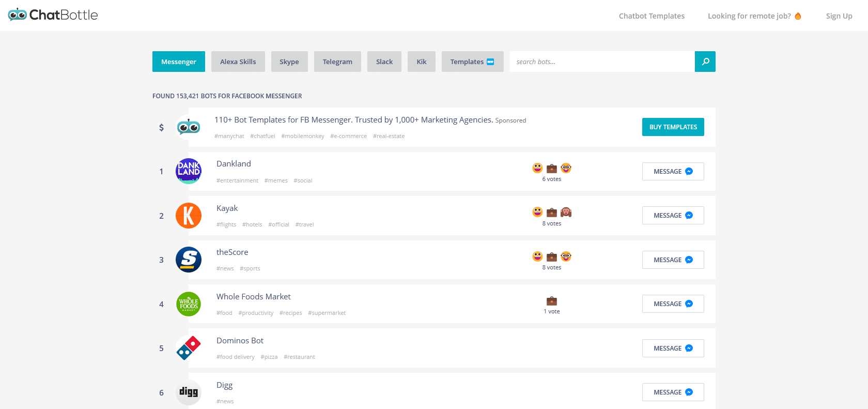The height and width of the screenshot is (409, 868).
Task: Vote smiley emoji for theScore
Action: (537, 256)
